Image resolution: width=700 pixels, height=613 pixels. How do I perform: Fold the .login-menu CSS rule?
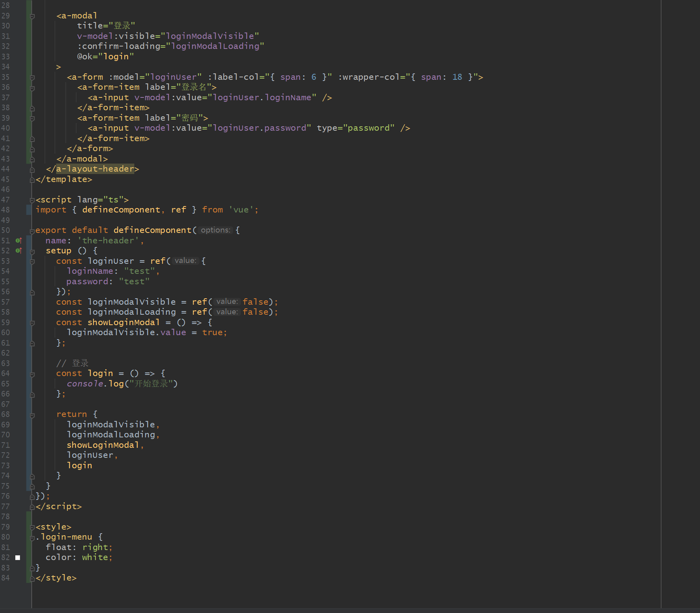[x=32, y=538]
